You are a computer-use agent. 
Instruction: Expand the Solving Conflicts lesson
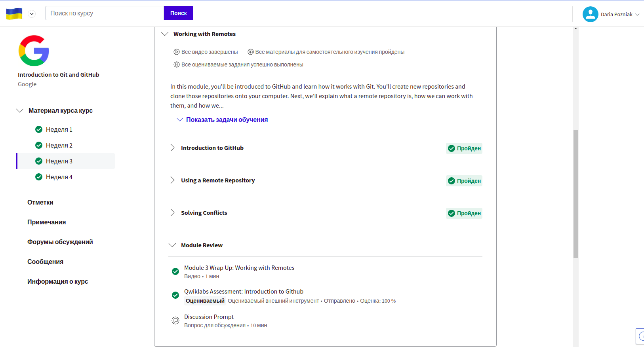click(172, 212)
